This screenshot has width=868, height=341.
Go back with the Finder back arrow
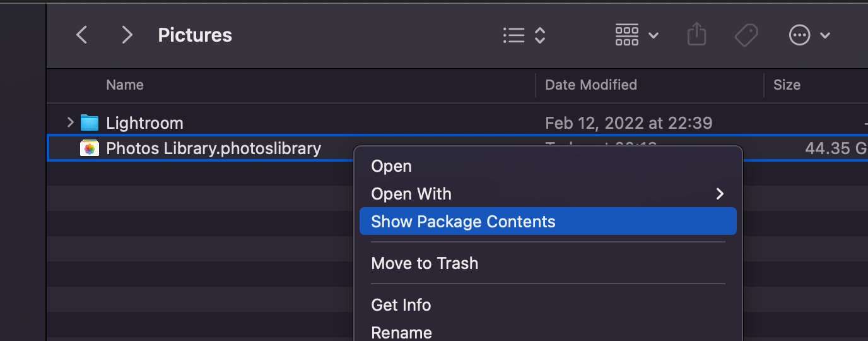click(x=81, y=35)
